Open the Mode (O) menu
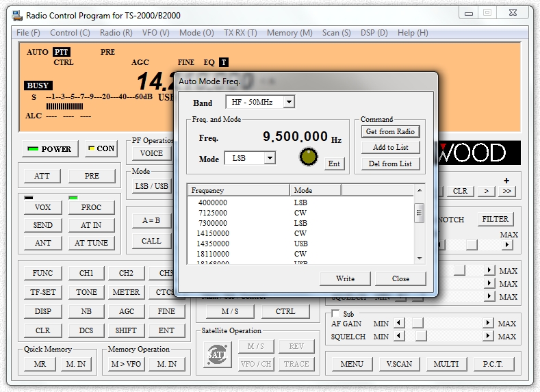This screenshot has height=392, width=540. point(196,33)
